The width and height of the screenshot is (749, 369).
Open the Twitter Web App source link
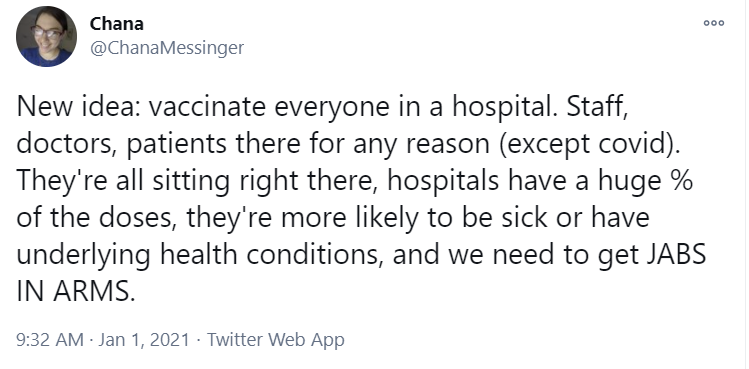coord(276,340)
